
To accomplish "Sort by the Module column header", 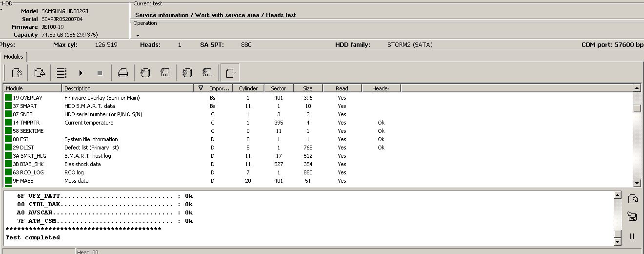I will [x=33, y=88].
